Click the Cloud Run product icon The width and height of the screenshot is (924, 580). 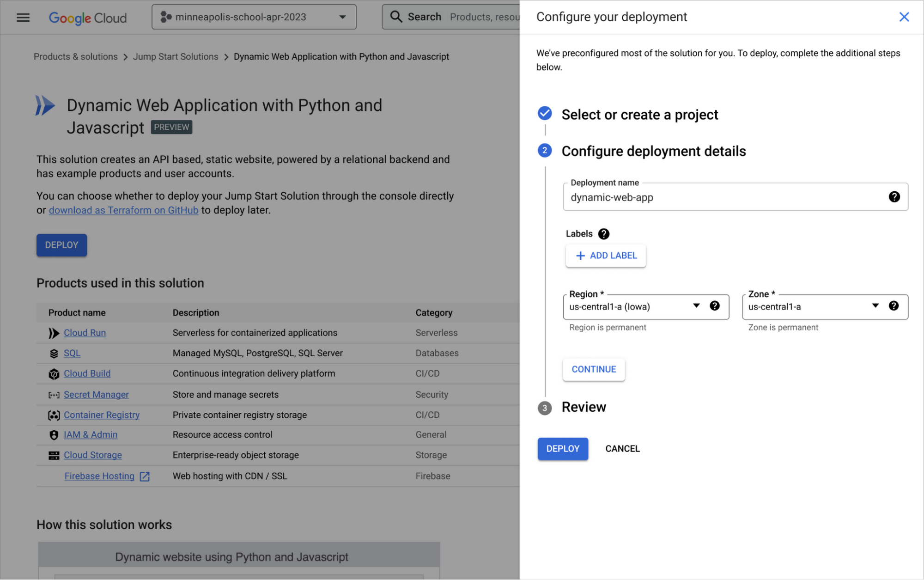(53, 332)
